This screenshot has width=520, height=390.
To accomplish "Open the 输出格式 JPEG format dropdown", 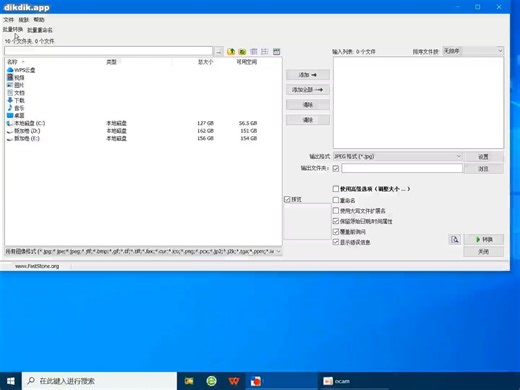I will [398, 156].
